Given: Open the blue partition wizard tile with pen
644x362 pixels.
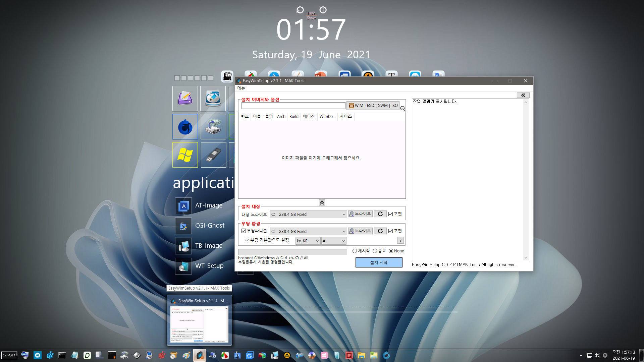Looking at the screenshot, I should click(x=213, y=99).
